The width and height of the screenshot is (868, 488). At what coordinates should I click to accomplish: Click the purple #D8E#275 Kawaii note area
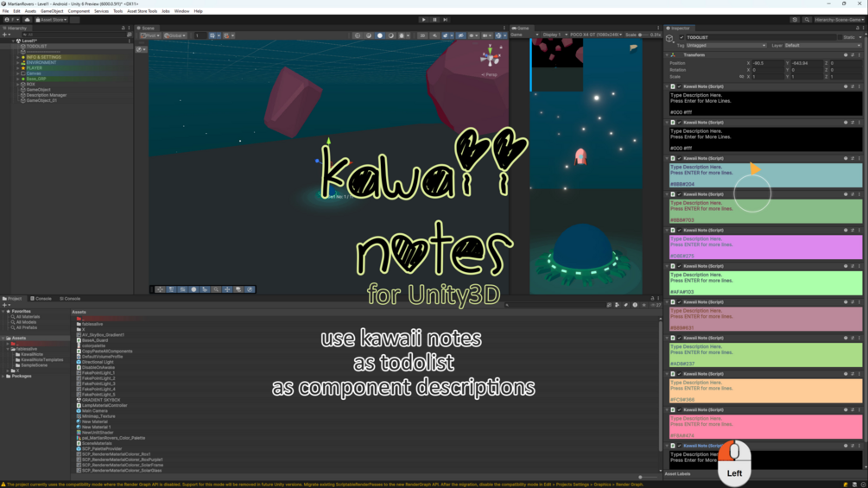(x=765, y=246)
